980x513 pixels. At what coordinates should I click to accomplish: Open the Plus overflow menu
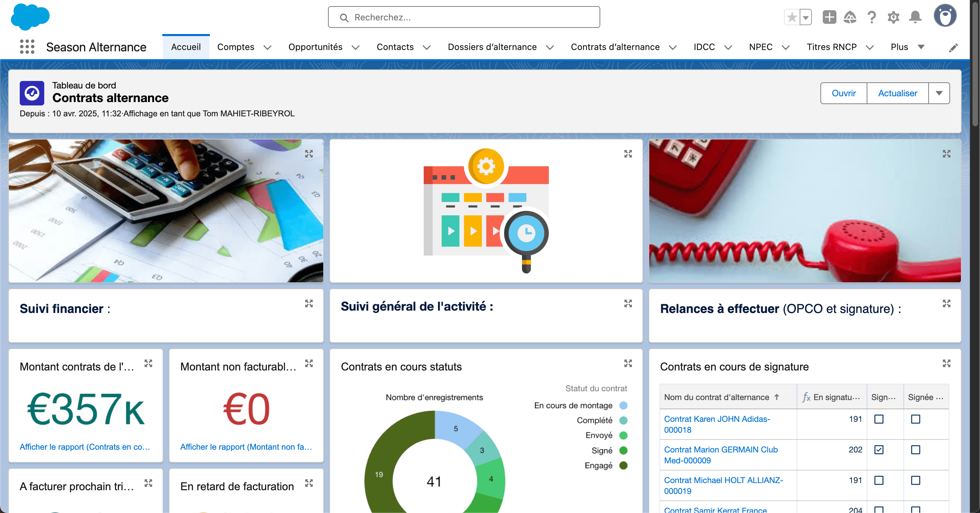tap(908, 47)
